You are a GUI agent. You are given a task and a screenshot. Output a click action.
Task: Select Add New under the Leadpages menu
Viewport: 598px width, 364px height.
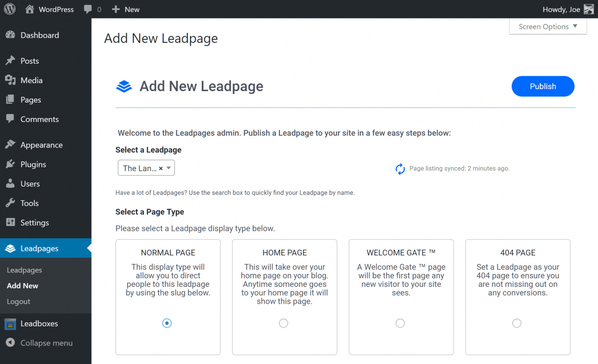click(x=22, y=285)
